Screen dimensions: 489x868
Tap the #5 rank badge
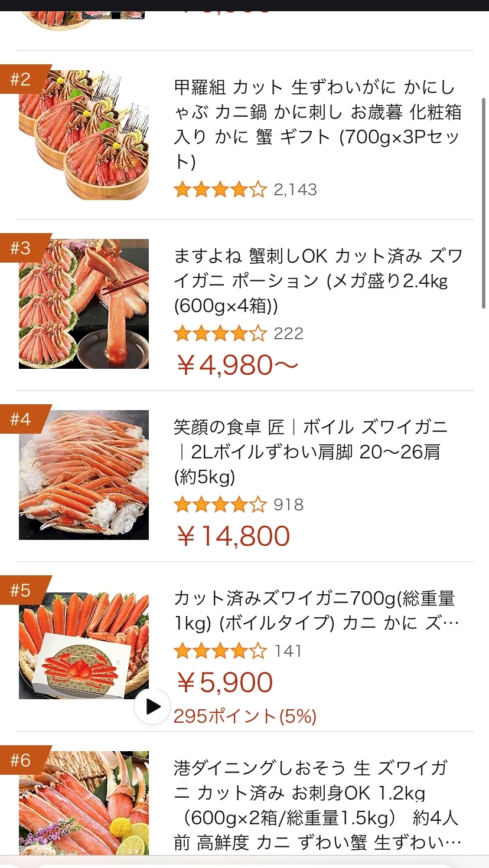tap(24, 590)
